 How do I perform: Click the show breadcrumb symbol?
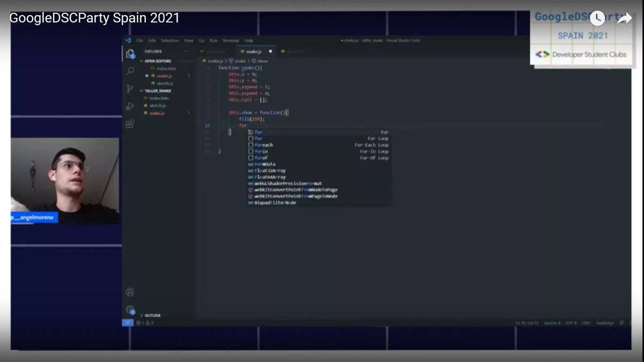click(x=261, y=61)
